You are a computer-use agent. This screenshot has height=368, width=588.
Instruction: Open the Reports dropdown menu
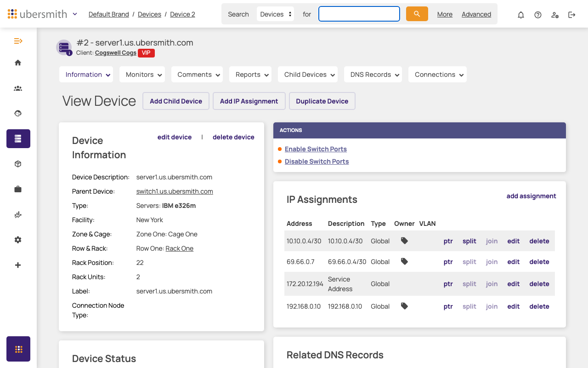(x=250, y=75)
